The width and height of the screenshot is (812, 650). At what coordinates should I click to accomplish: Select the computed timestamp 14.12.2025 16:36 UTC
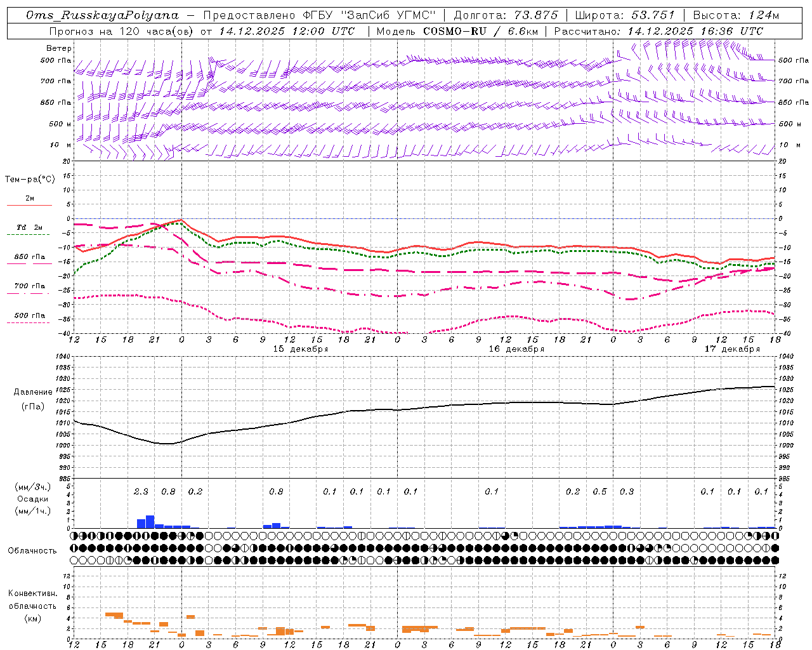tap(695, 31)
